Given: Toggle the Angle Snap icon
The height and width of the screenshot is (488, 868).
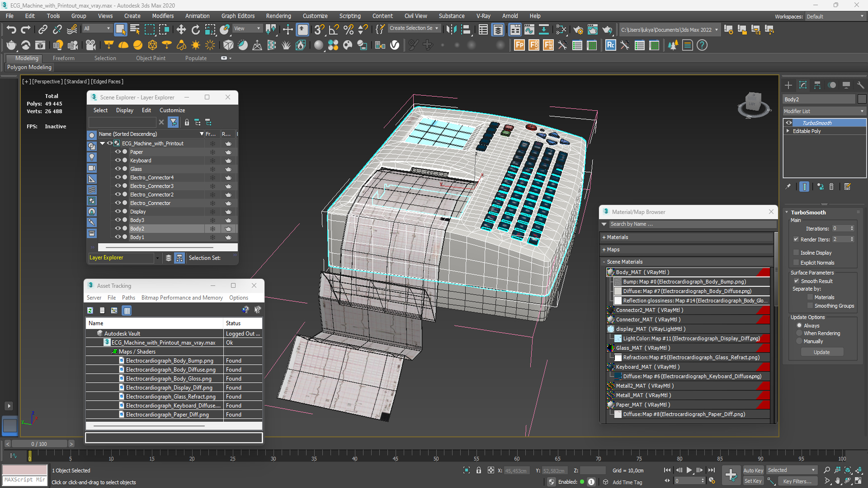Looking at the screenshot, I should [334, 30].
